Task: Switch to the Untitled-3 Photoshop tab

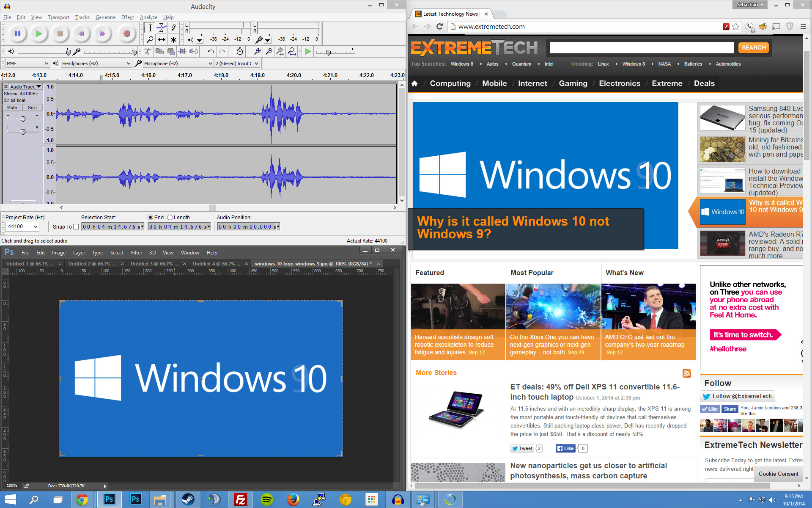Action: [x=154, y=263]
